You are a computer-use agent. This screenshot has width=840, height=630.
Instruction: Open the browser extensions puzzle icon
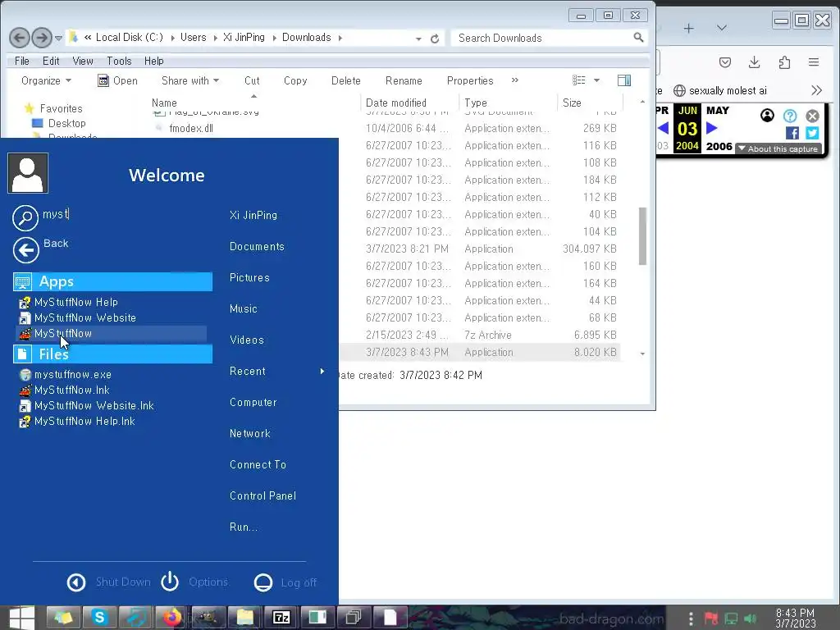(x=784, y=62)
